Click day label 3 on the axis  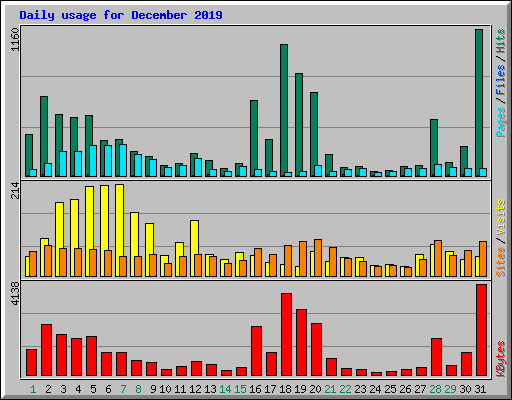coord(63,389)
